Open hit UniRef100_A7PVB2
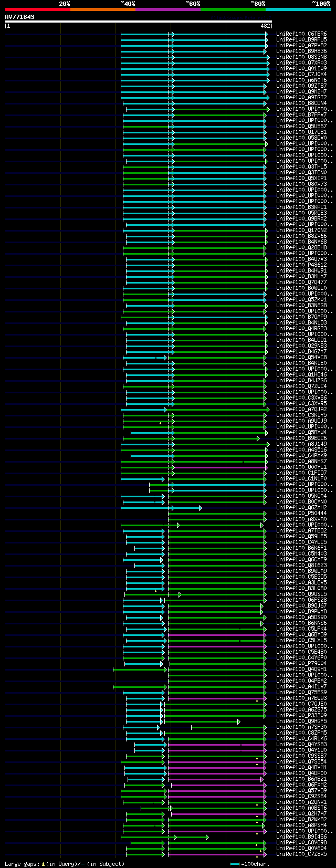This screenshot has width=336, height=868. click(301, 46)
